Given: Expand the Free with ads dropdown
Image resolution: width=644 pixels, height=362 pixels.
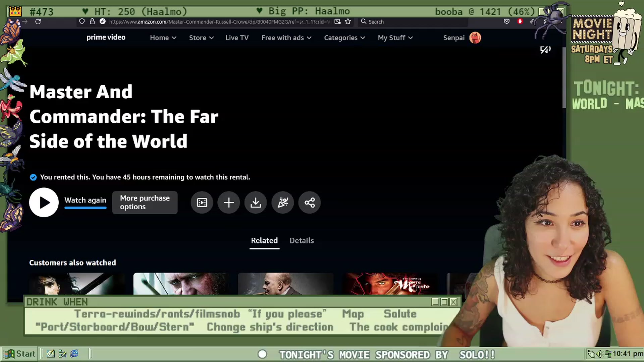Looking at the screenshot, I should (x=286, y=38).
